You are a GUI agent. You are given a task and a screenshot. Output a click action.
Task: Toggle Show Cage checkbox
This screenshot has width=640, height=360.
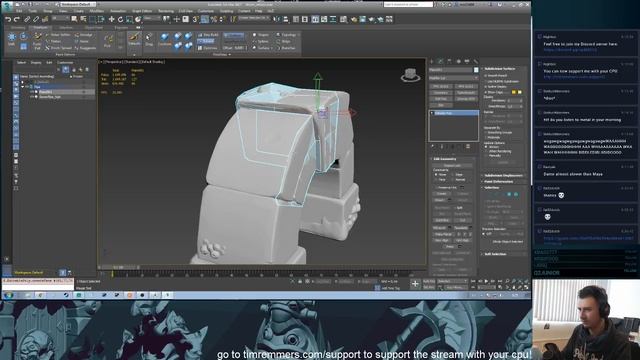(486, 92)
